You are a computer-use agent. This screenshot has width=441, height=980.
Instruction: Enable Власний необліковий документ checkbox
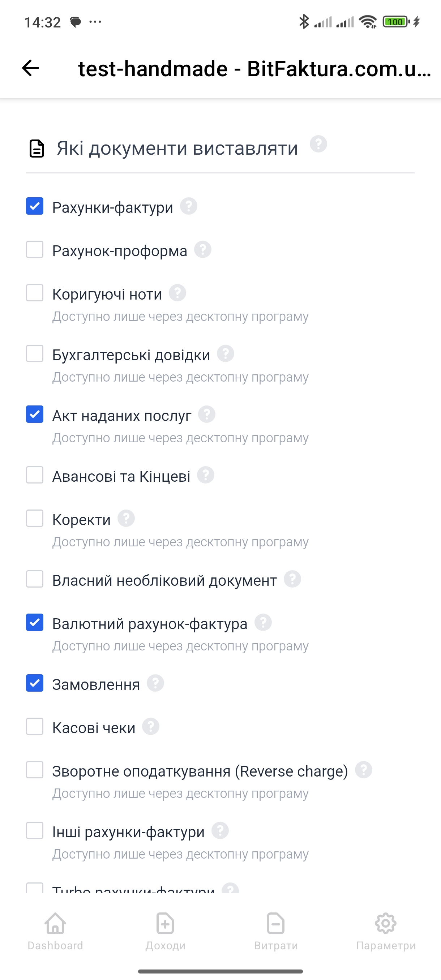[x=35, y=579]
